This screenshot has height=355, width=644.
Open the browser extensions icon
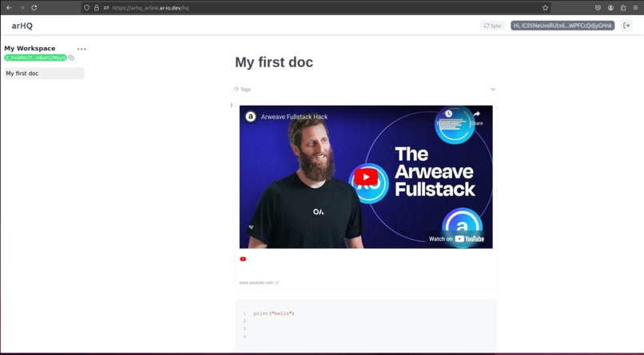623,7
